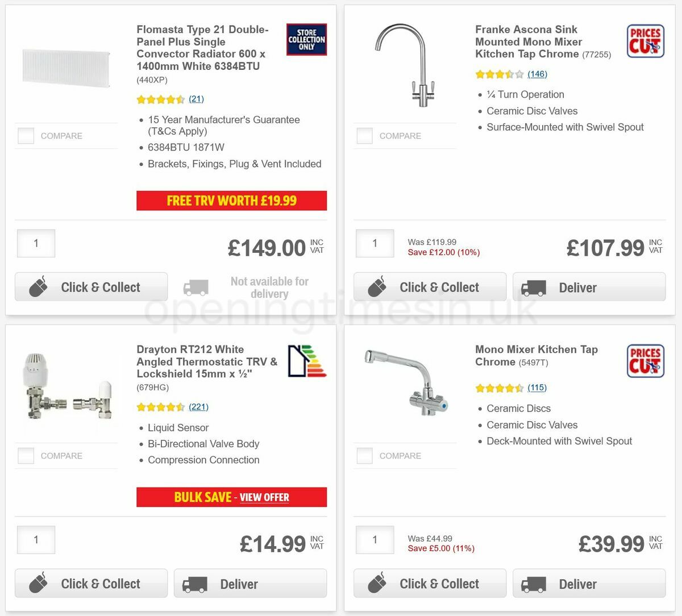This screenshot has width=682, height=616.
Task: Click the Store Collection Only badge
Action: [x=306, y=39]
